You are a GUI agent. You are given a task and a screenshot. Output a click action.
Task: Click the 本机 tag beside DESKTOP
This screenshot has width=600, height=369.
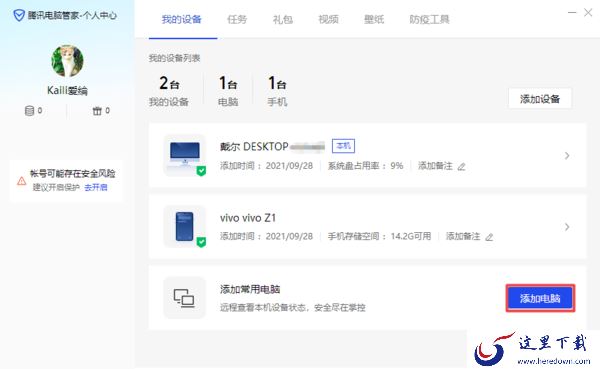[x=343, y=146]
